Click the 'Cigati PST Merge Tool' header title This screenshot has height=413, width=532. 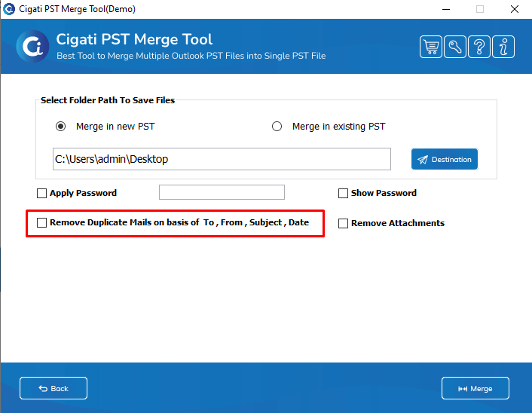pyautogui.click(x=134, y=39)
